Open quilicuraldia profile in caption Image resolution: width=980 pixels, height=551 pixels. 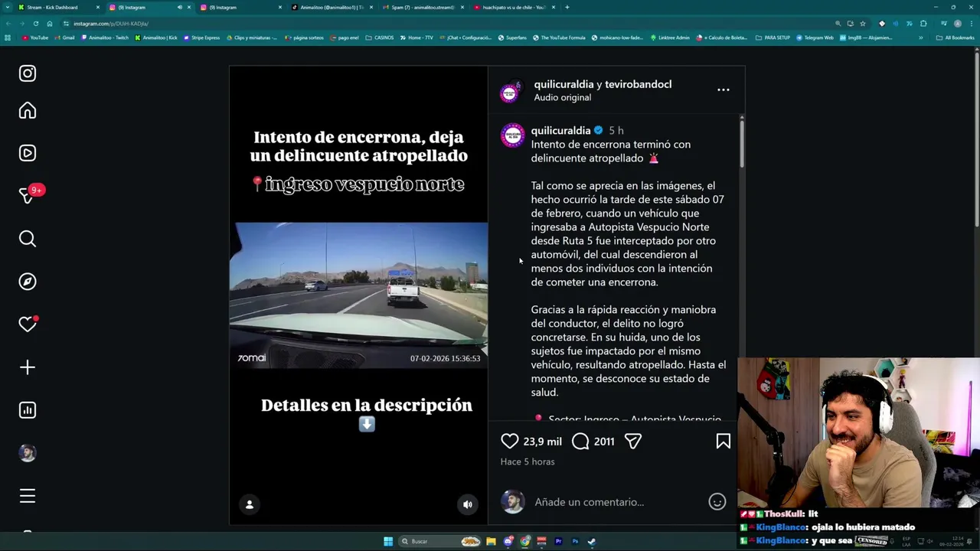click(x=560, y=130)
